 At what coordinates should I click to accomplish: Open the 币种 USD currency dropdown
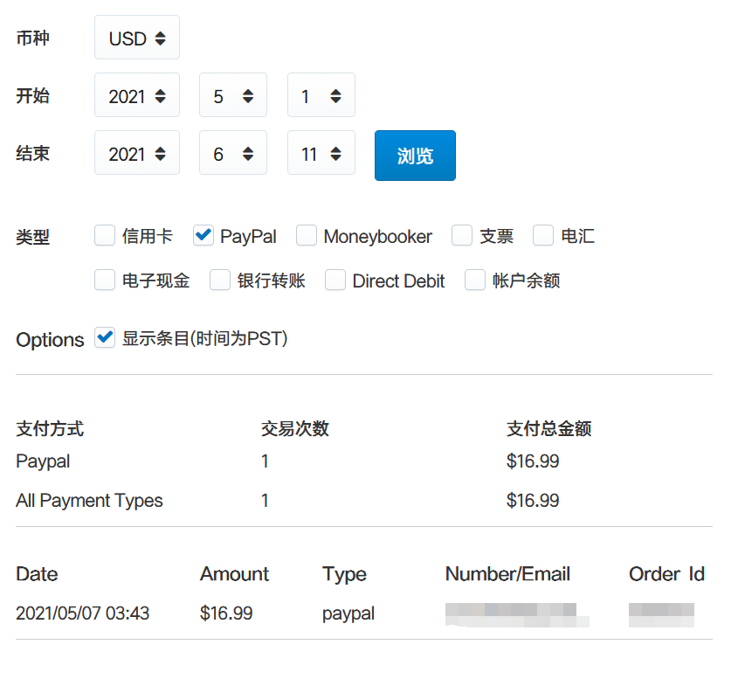pos(136,38)
